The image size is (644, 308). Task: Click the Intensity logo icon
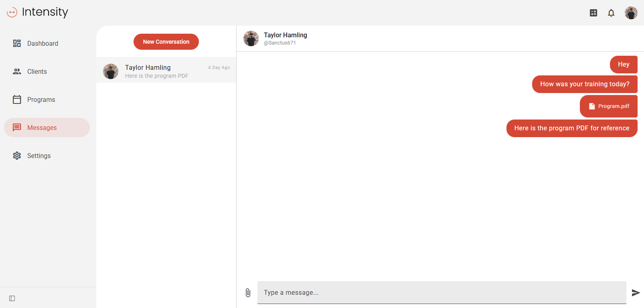click(x=12, y=12)
